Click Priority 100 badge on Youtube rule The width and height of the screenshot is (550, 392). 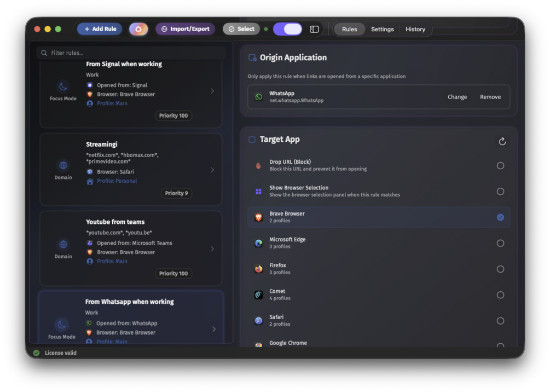pyautogui.click(x=173, y=273)
